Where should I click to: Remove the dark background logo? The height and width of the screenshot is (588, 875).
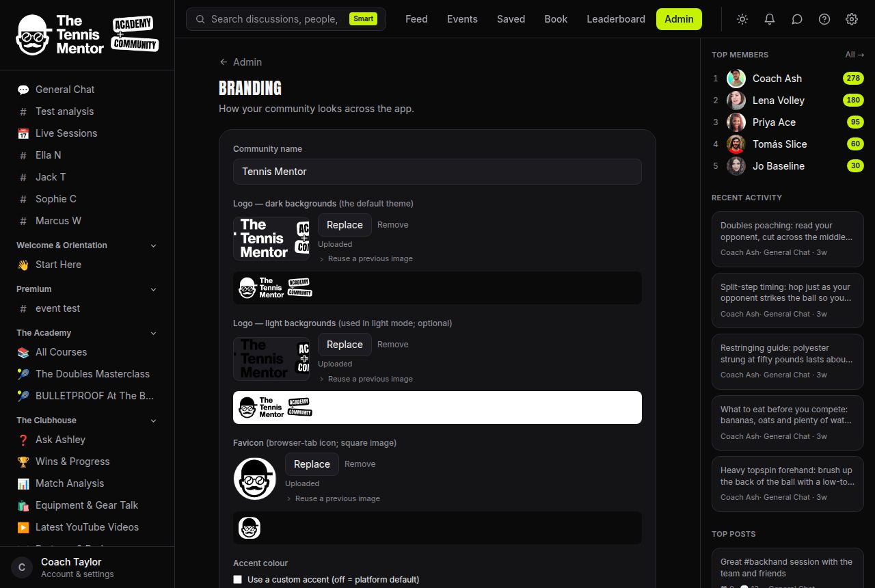(393, 225)
